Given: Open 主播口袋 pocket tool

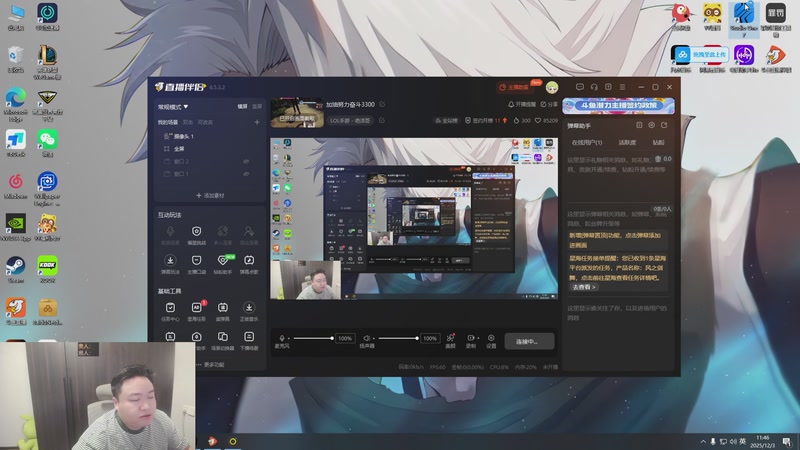Looking at the screenshot, I should (196, 264).
